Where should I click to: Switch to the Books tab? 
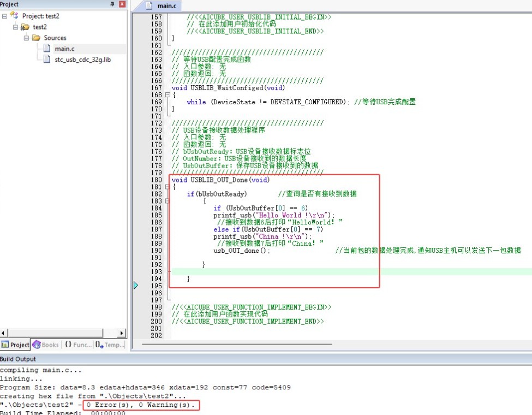[46, 345]
